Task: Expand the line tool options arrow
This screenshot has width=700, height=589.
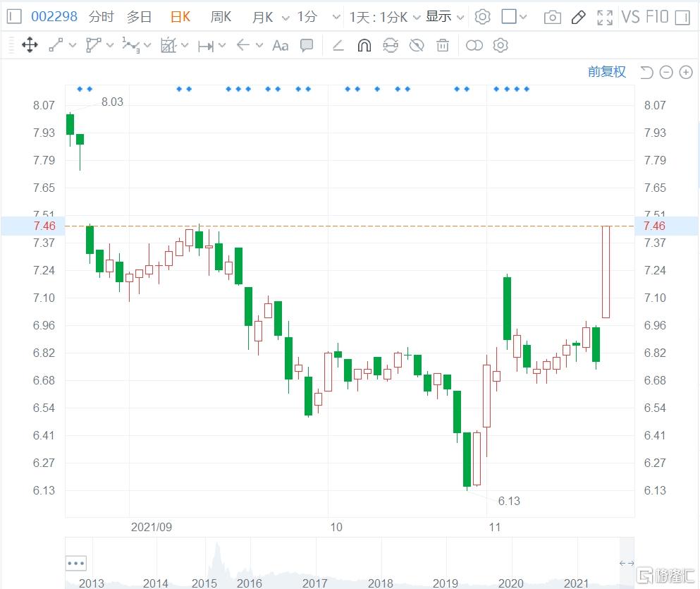Action: 73,45
